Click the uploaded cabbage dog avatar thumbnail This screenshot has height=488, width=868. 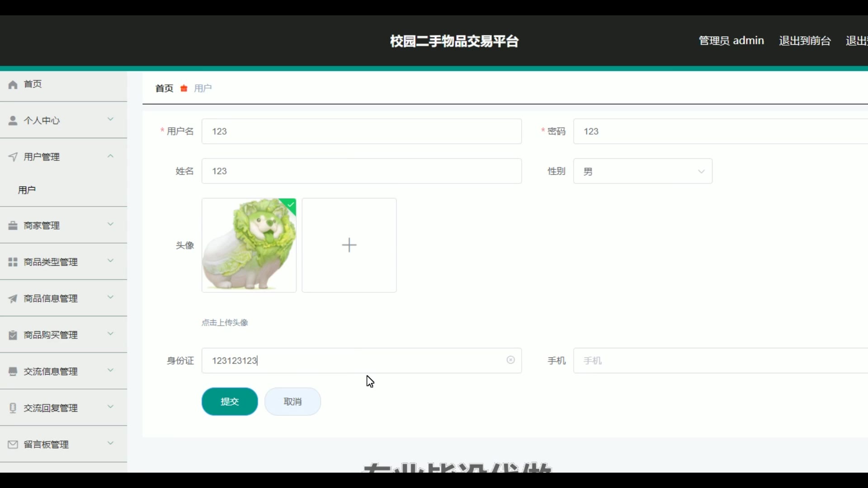[x=249, y=245]
